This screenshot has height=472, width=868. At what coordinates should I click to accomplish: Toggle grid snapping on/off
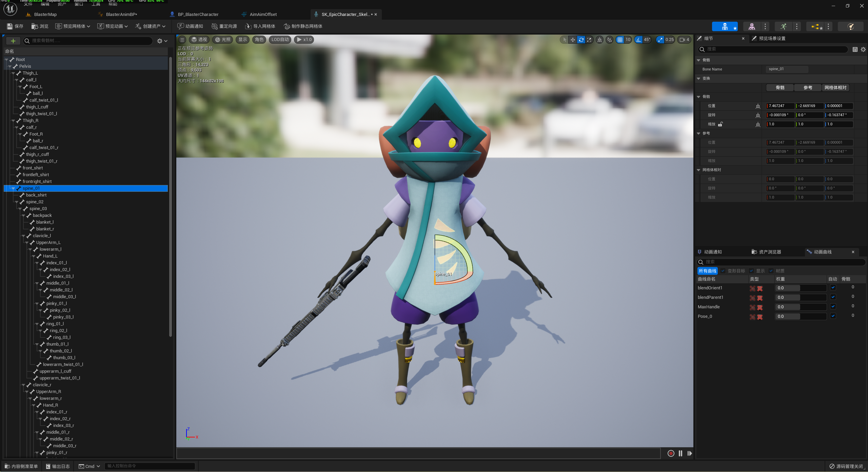pyautogui.click(x=620, y=40)
